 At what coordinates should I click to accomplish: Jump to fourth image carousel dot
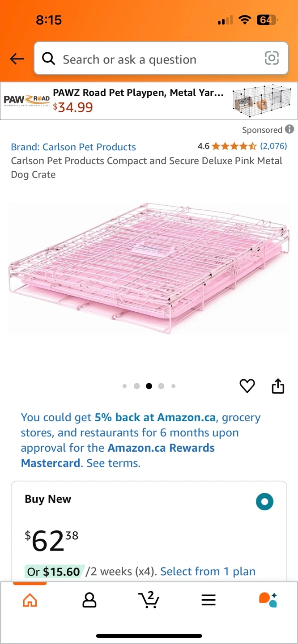pos(161,386)
